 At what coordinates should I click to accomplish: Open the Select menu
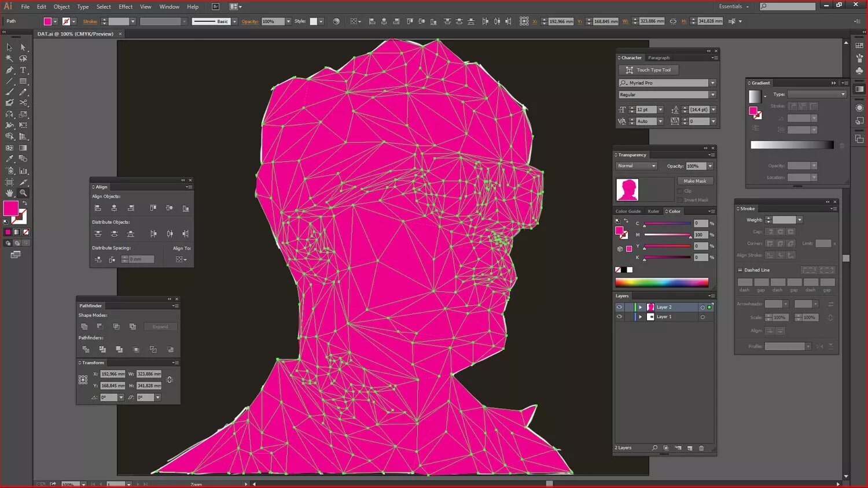[104, 6]
